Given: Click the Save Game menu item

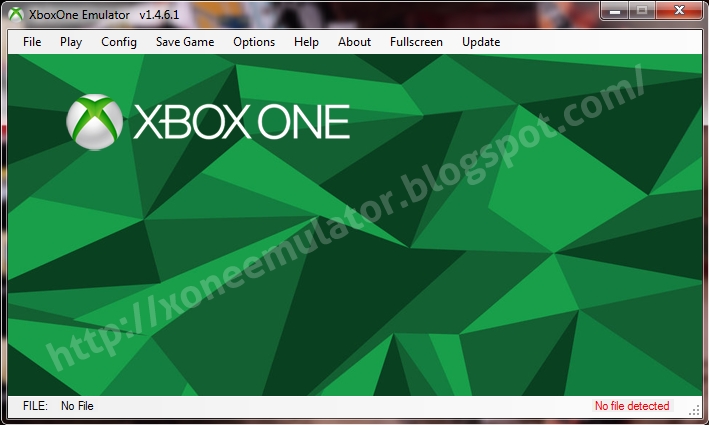Looking at the screenshot, I should point(185,42).
